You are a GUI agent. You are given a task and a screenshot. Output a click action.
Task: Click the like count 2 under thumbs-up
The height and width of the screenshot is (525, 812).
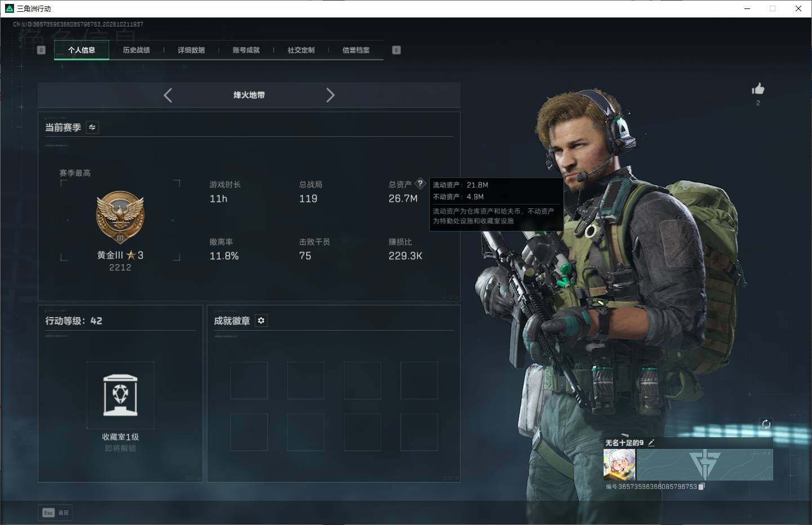tap(758, 103)
